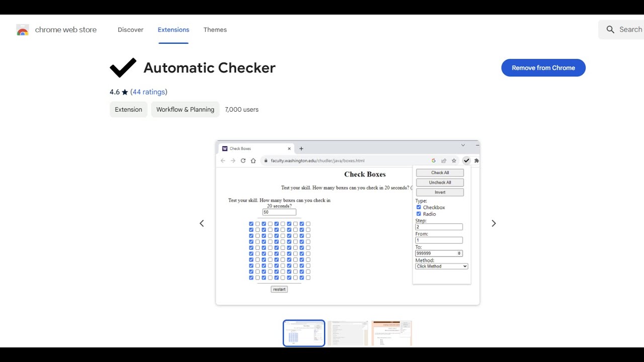Click the 7,000 users text
Viewport: 644px width, 362px height.
[x=242, y=110]
